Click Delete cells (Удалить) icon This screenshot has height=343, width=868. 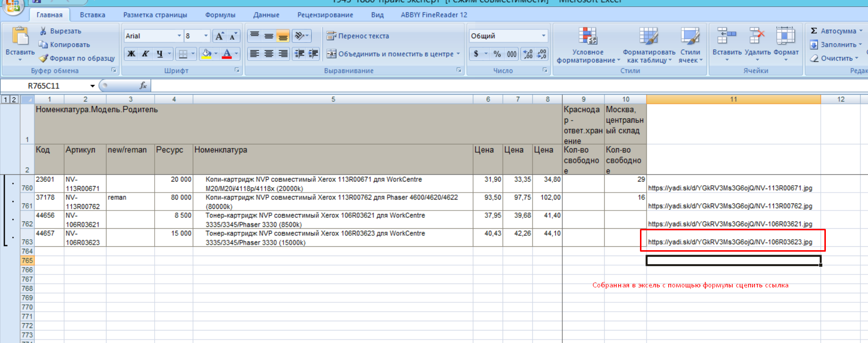tap(757, 45)
